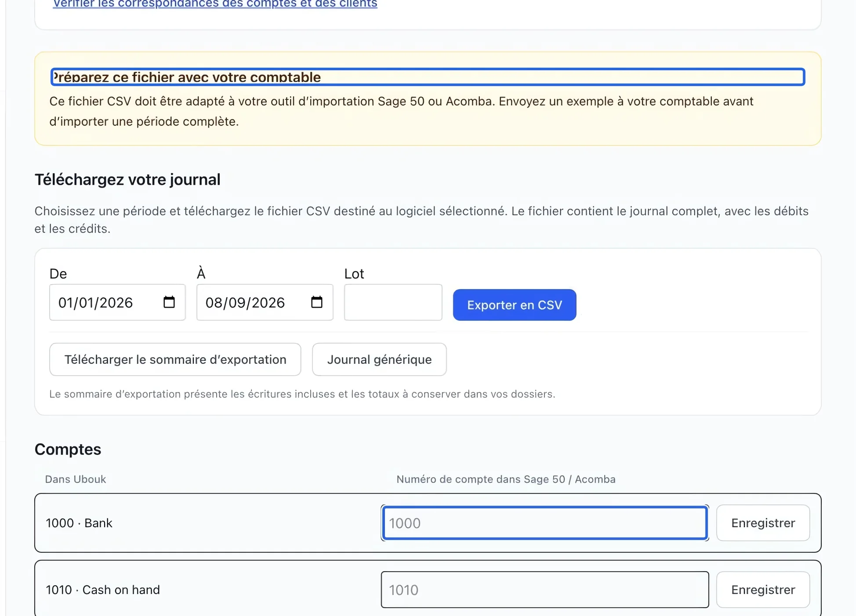The image size is (856, 616).
Task: Click the note Le sommaire d'exportation présente les écritures
Action: click(x=302, y=394)
